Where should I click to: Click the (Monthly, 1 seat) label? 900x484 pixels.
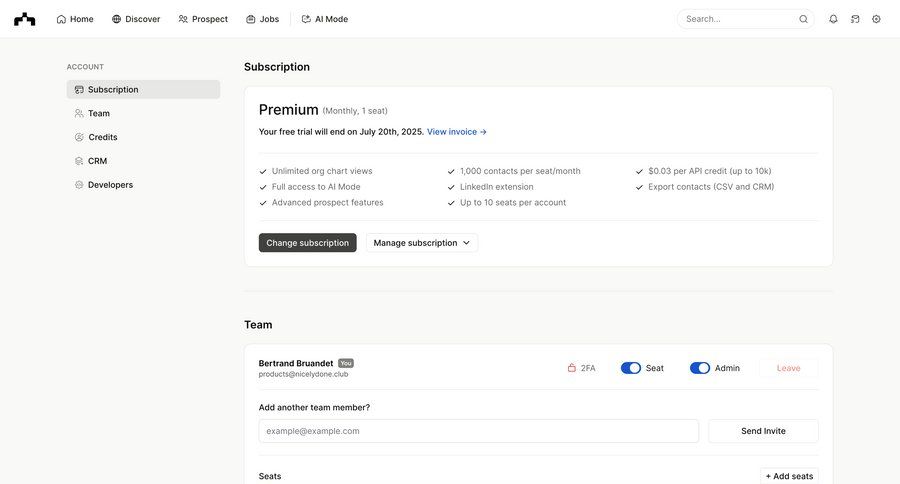[x=355, y=111]
